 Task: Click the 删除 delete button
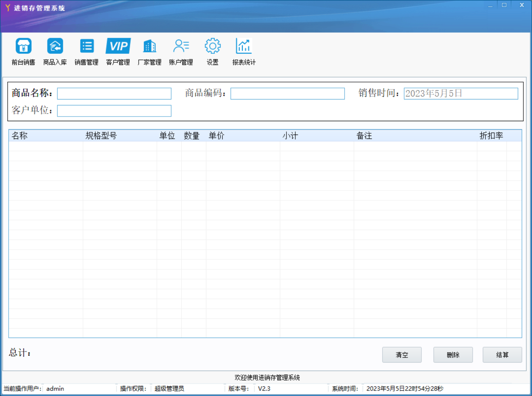click(453, 355)
